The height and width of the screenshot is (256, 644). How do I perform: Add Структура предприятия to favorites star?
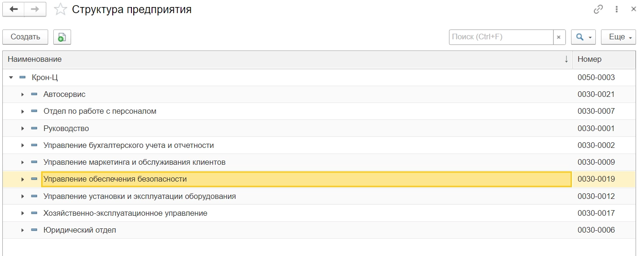(x=60, y=9)
